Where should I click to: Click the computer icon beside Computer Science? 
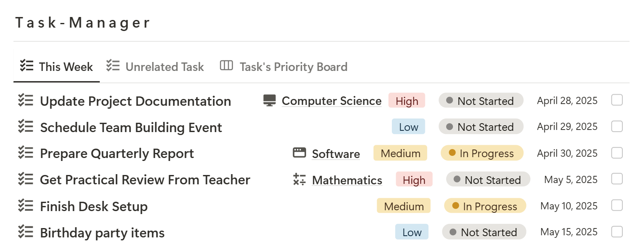coord(270,101)
